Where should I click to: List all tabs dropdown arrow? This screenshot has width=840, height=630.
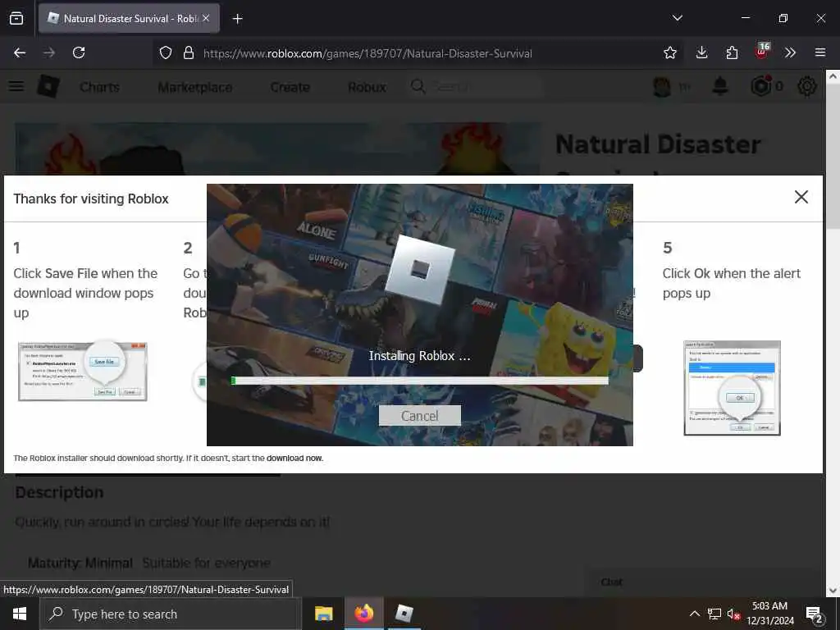[x=677, y=18]
